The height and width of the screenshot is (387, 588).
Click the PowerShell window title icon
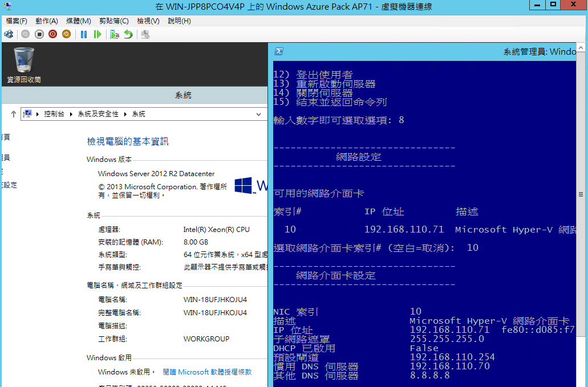pos(279,51)
